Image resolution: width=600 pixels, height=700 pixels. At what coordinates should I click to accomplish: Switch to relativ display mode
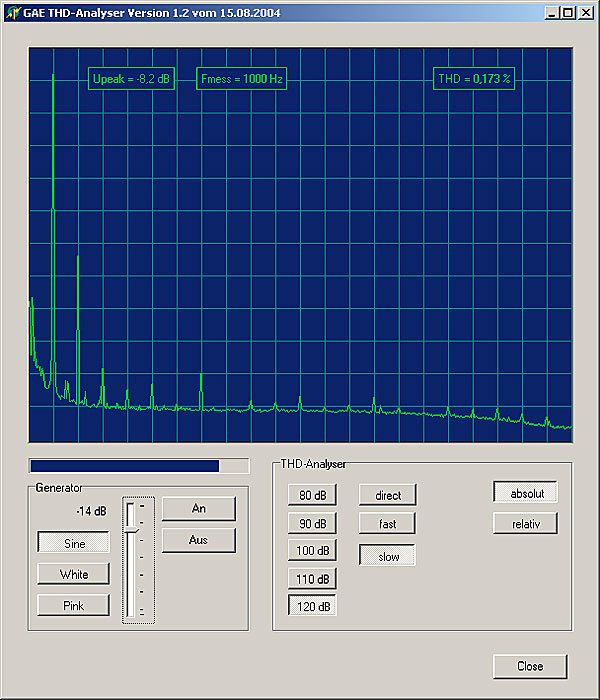pos(525,523)
